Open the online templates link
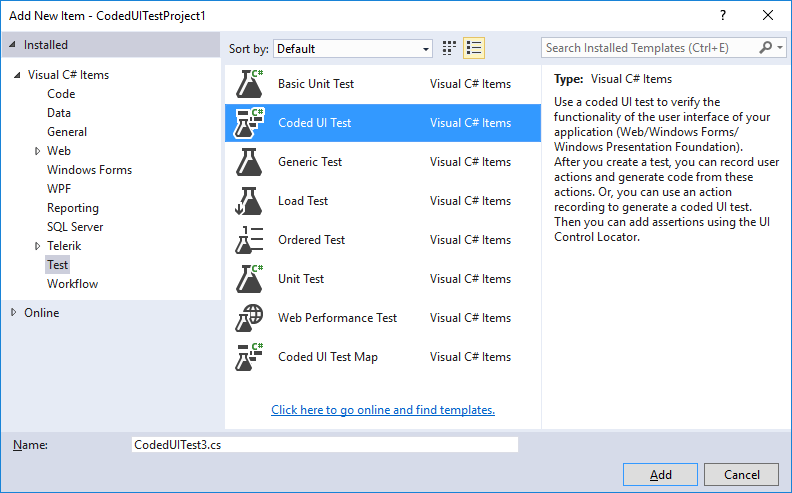This screenshot has height=493, width=792. [x=383, y=410]
